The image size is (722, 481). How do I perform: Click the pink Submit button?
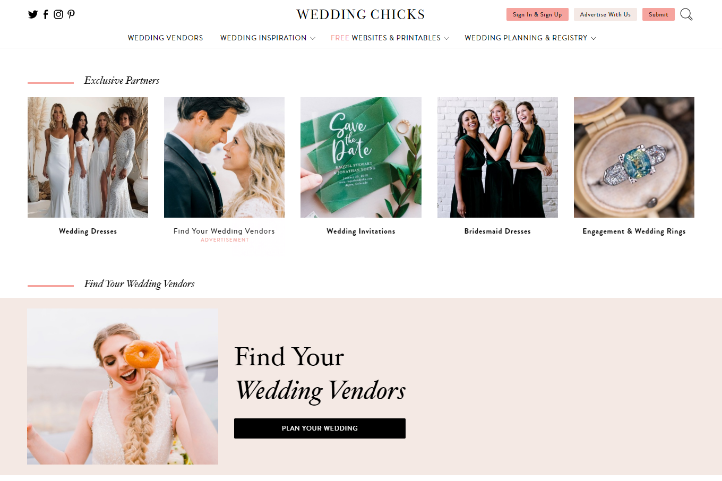pyautogui.click(x=658, y=14)
